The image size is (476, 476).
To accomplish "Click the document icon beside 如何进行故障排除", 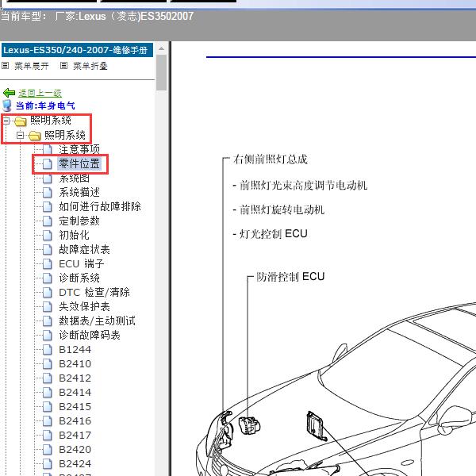I will click(x=48, y=206).
